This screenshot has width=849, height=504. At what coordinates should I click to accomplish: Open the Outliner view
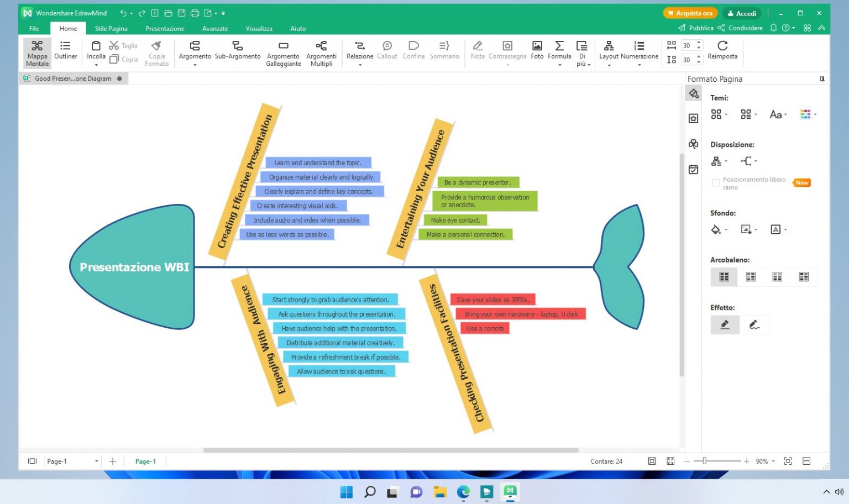click(65, 52)
